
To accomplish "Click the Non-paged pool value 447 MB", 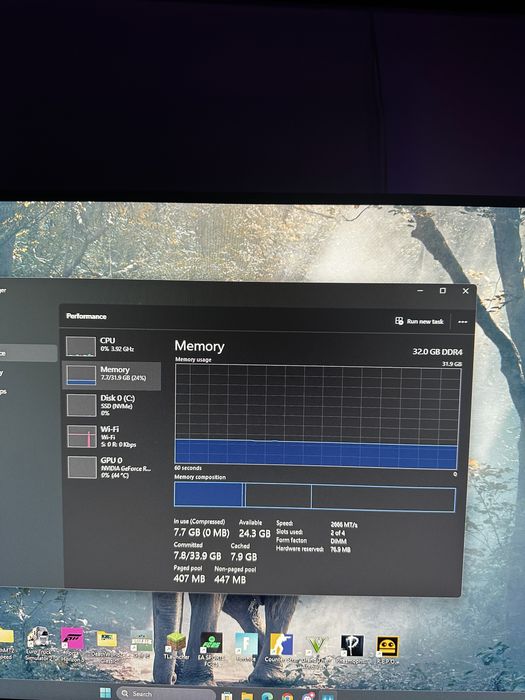I will pyautogui.click(x=230, y=579).
